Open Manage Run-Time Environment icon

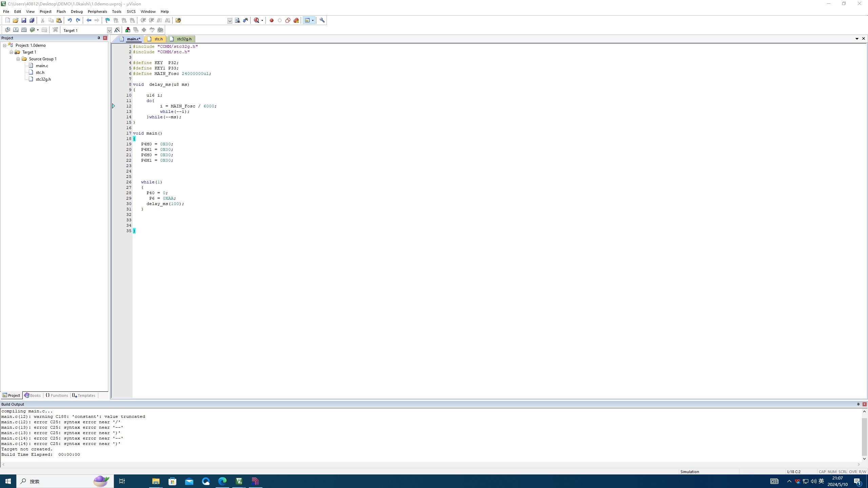[144, 30]
